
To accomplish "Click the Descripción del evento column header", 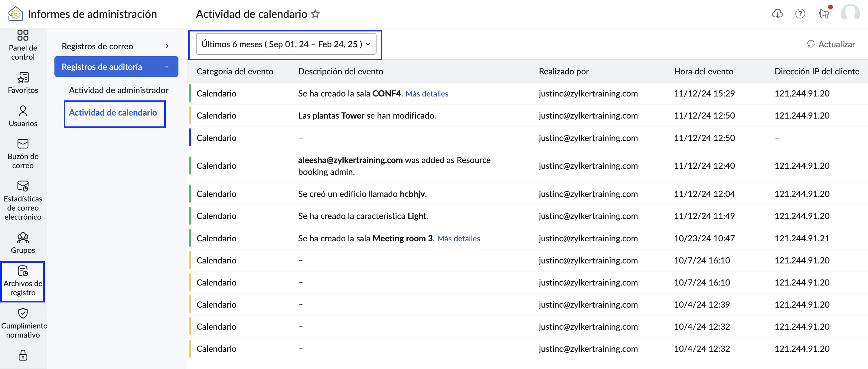I will pyautogui.click(x=340, y=71).
